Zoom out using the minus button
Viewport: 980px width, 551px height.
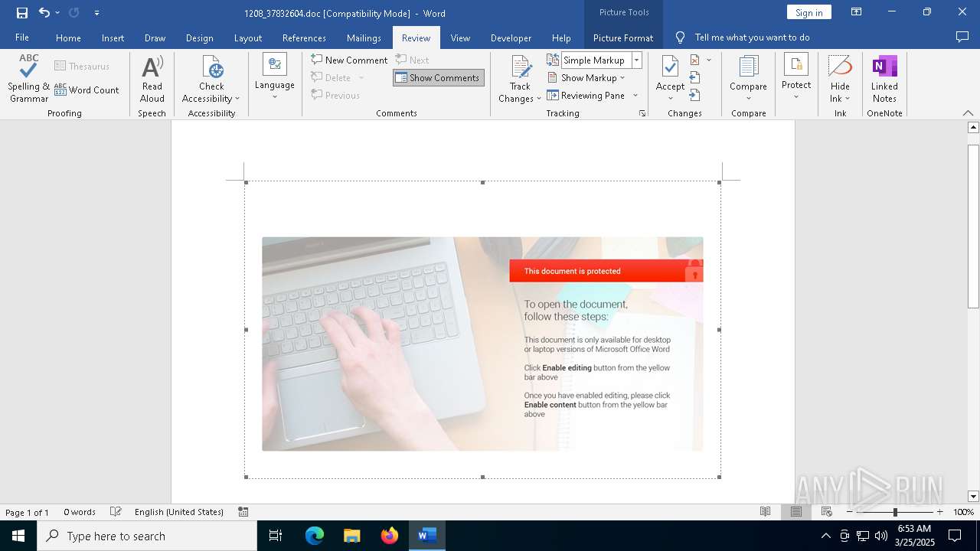850,512
